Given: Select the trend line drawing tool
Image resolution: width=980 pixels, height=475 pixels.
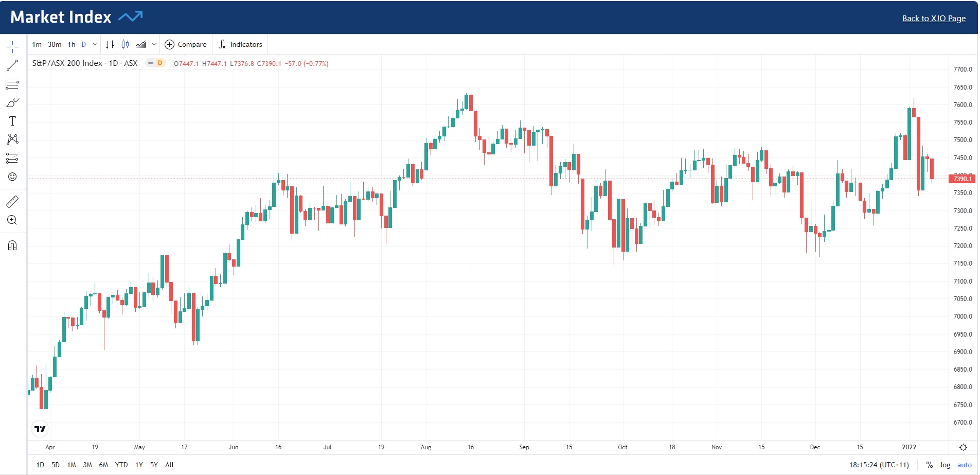Looking at the screenshot, I should click(12, 65).
